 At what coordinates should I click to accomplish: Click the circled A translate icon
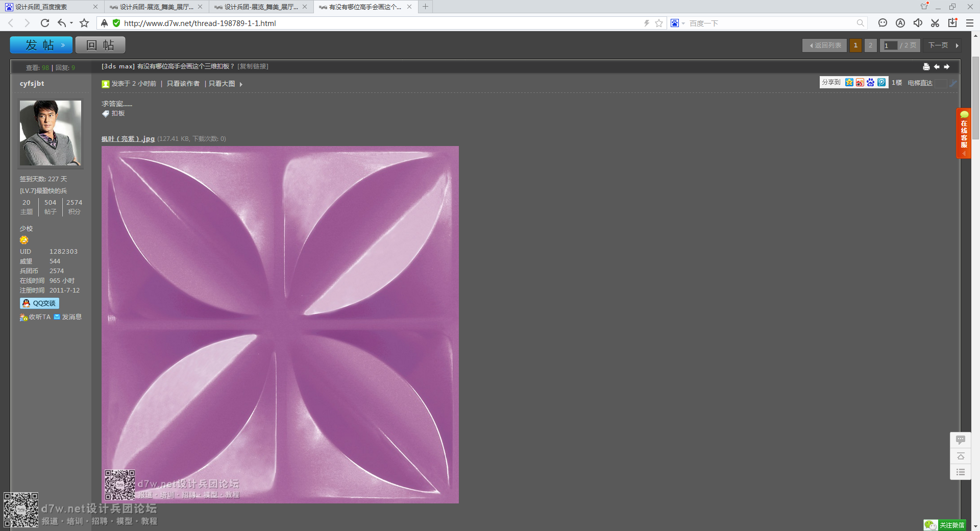900,23
